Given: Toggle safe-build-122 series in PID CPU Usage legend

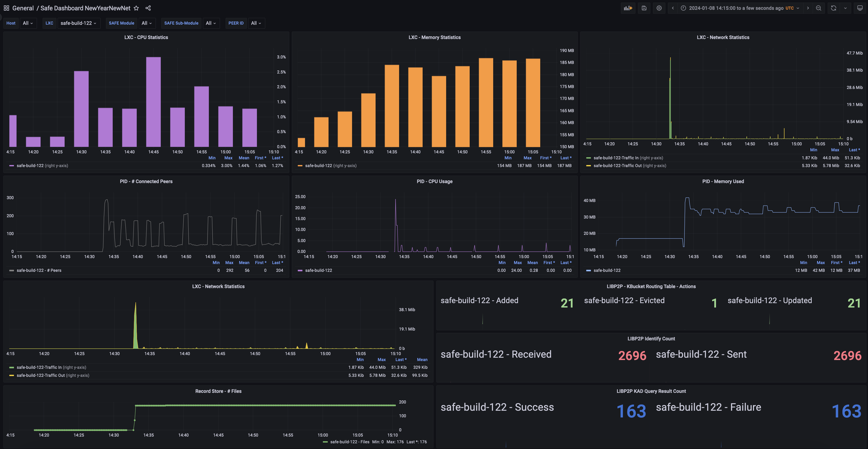Looking at the screenshot, I should (x=318, y=270).
